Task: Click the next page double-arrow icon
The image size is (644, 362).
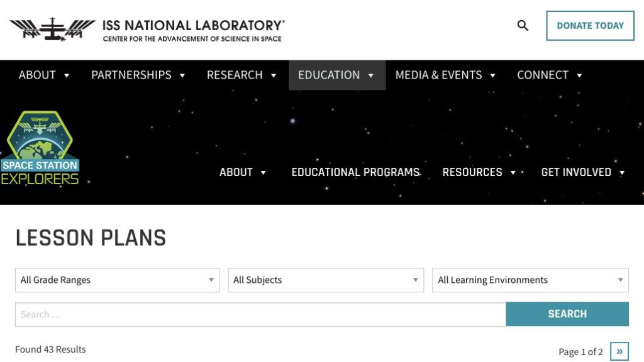Action: click(619, 351)
